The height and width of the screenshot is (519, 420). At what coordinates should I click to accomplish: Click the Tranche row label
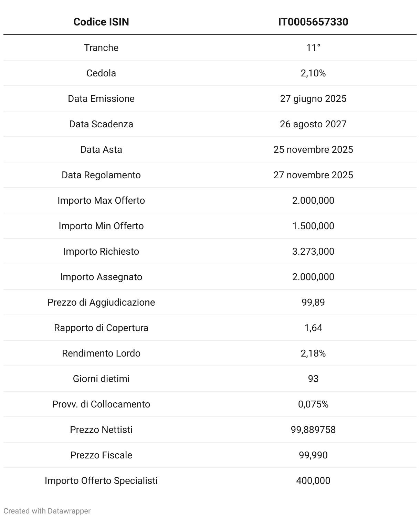(101, 47)
